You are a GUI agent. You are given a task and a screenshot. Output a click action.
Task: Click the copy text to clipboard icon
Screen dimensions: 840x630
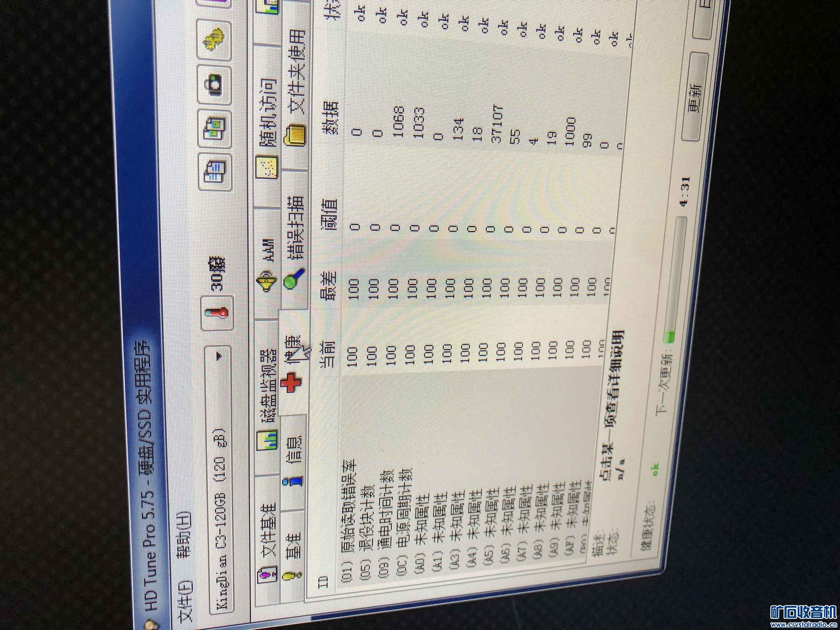click(x=215, y=172)
